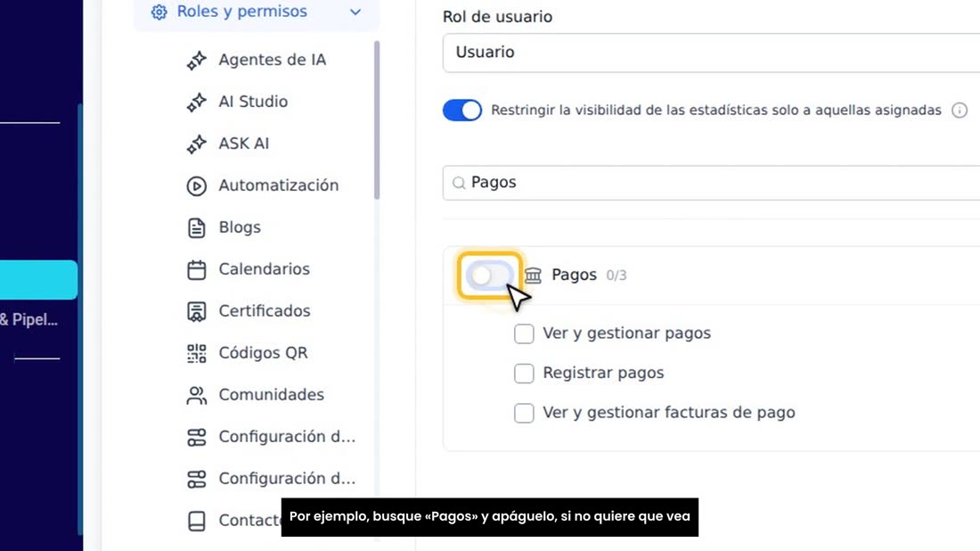This screenshot has width=980, height=551.
Task: Collapse the Roles y permisos chevron
Action: click(355, 12)
